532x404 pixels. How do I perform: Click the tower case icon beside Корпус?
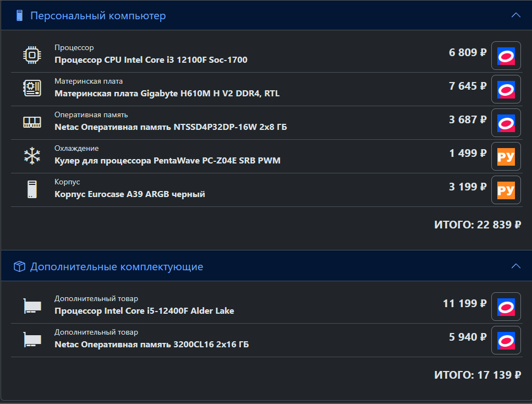(x=32, y=189)
